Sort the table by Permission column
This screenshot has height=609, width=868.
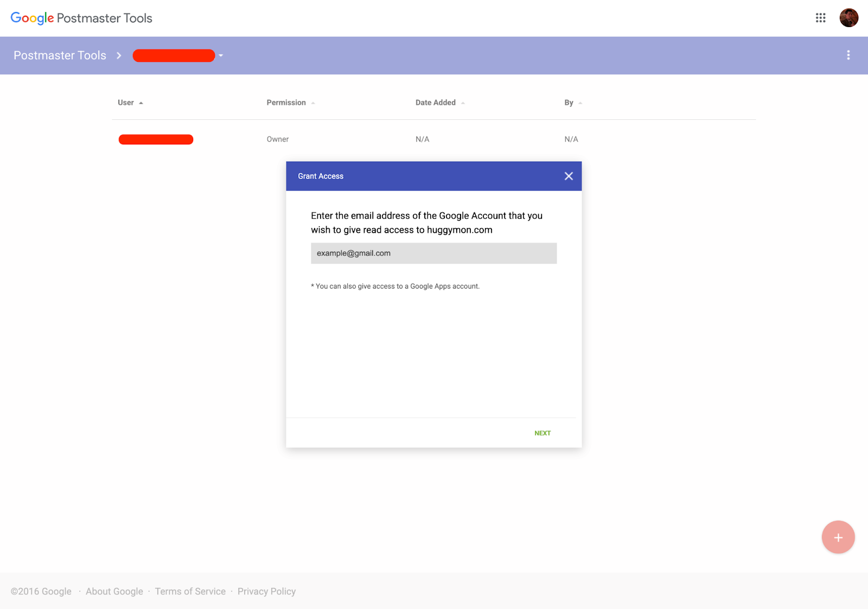pyautogui.click(x=290, y=102)
